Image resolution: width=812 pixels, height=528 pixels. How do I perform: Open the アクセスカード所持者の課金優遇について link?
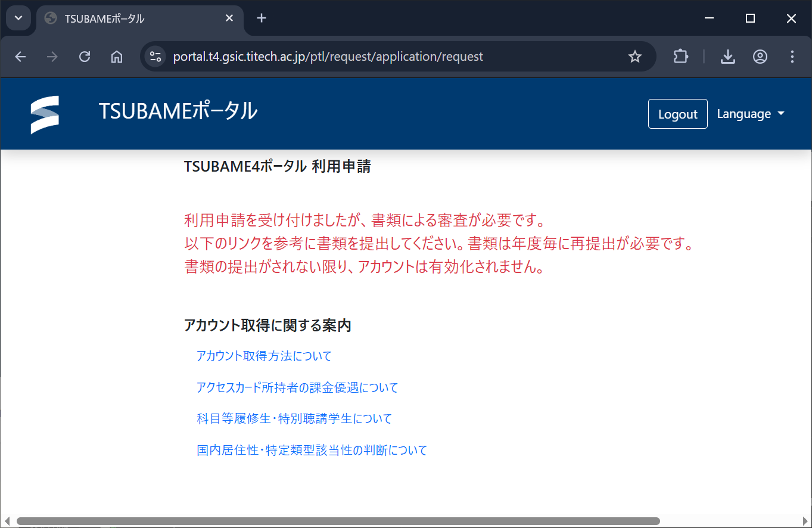click(297, 388)
